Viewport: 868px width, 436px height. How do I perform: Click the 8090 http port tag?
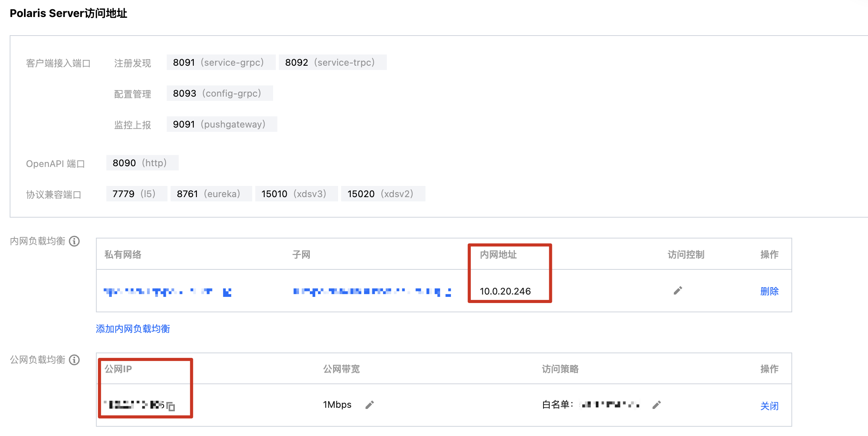click(142, 163)
